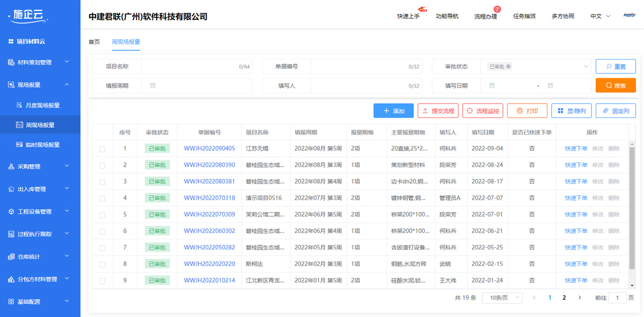The height and width of the screenshot is (317, 644).
Task: Expand the 材料策划管理 sidebar menu
Action: 67,62
